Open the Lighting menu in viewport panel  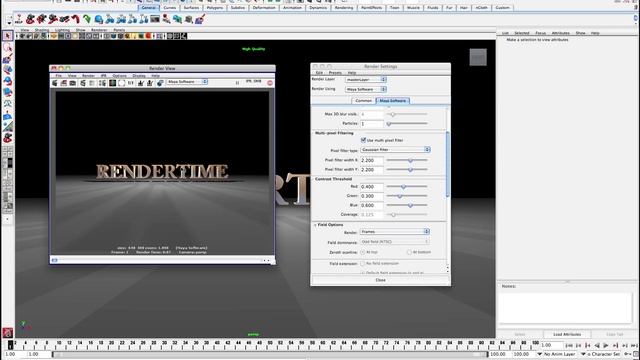pyautogui.click(x=62, y=30)
